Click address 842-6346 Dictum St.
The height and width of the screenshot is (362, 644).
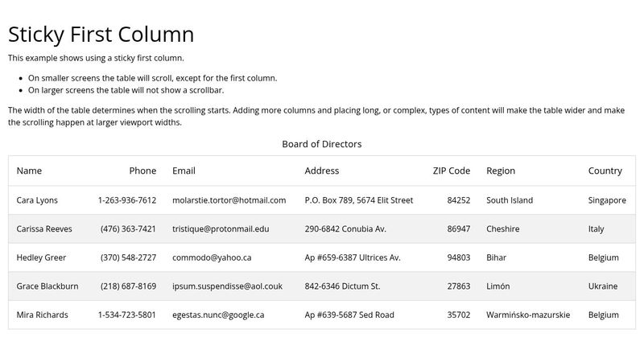point(342,286)
